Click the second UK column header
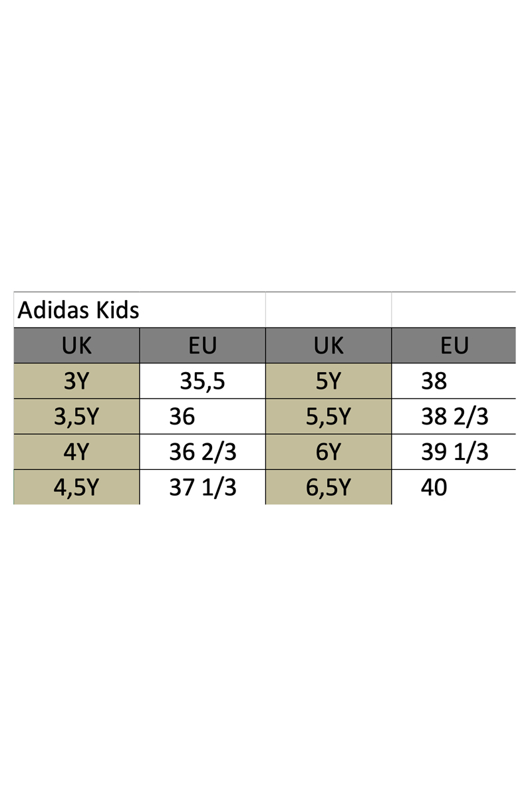532x798 pixels. (x=329, y=345)
